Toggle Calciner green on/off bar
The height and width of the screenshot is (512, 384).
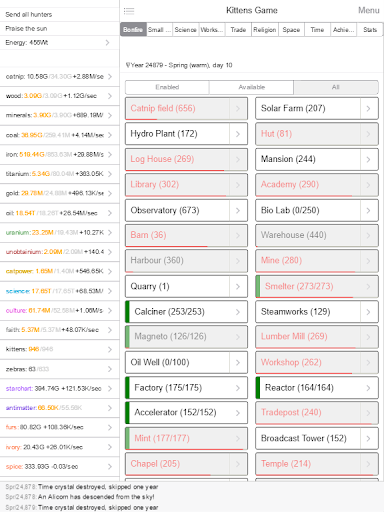[127, 312]
